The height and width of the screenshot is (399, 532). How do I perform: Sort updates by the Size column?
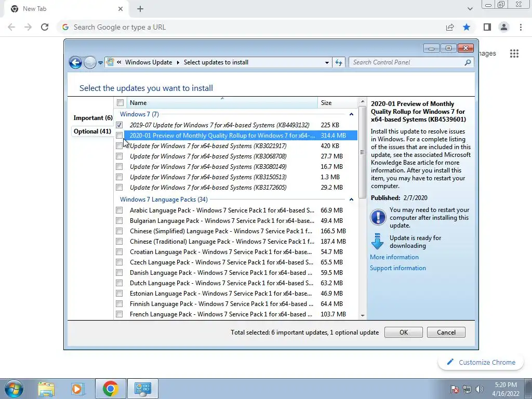(337, 103)
